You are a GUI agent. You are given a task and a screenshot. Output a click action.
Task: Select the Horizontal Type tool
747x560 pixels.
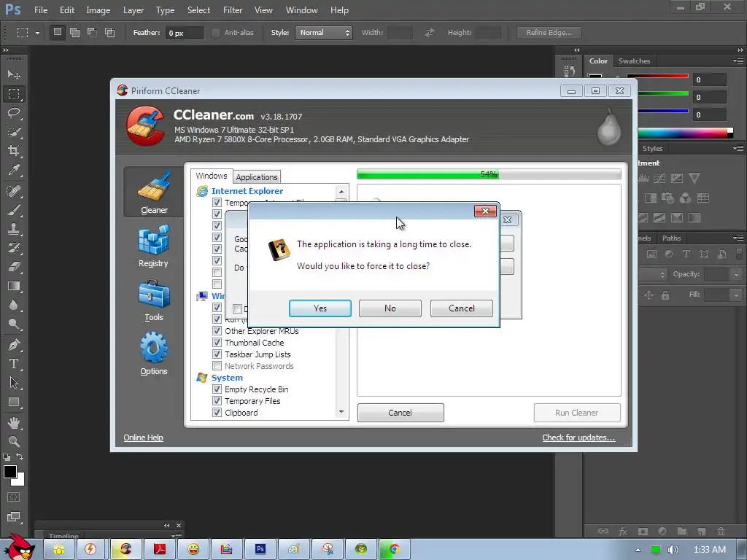[14, 364]
